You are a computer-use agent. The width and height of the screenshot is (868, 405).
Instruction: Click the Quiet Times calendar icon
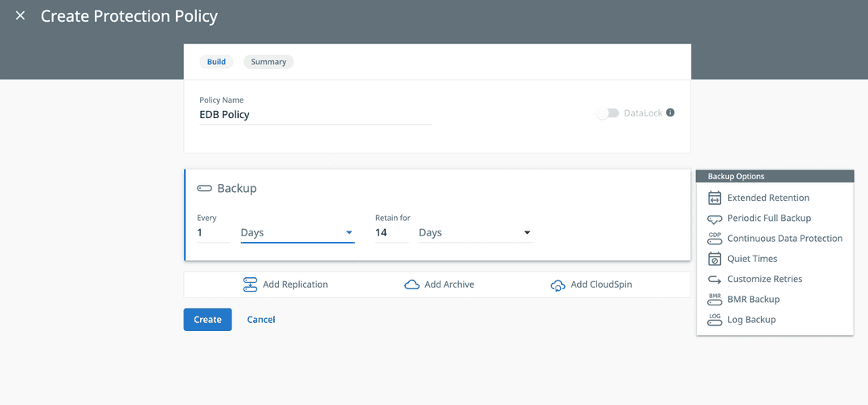(x=714, y=259)
